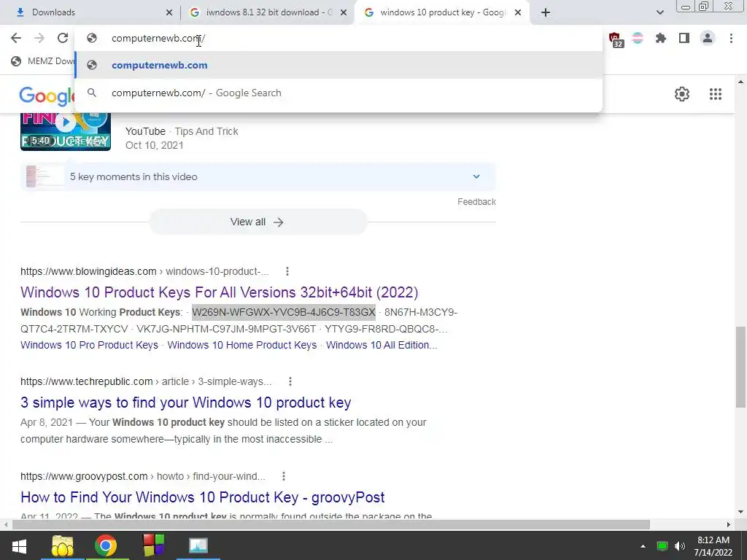Expand 5 key moments in this video
The height and width of the screenshot is (560, 747).
coord(258,176)
